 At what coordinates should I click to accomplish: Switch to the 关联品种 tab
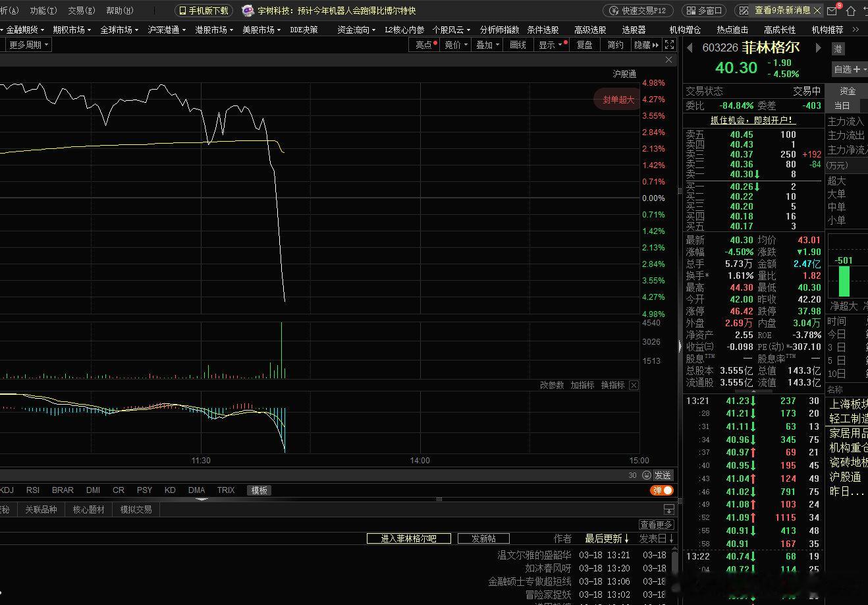(41, 509)
